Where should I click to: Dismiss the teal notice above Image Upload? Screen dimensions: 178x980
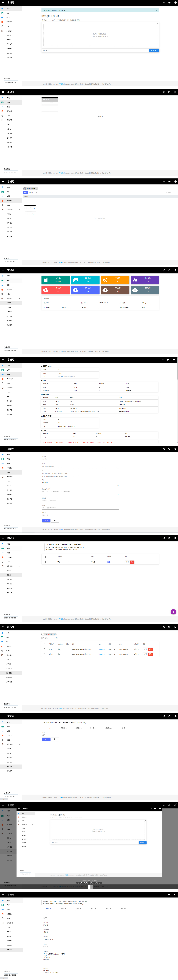point(156,10)
